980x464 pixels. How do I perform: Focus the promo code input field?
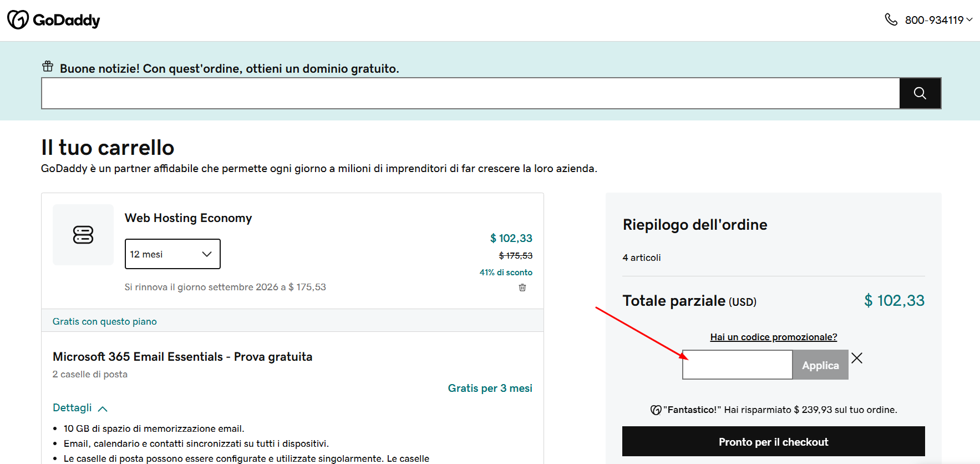pyautogui.click(x=737, y=365)
